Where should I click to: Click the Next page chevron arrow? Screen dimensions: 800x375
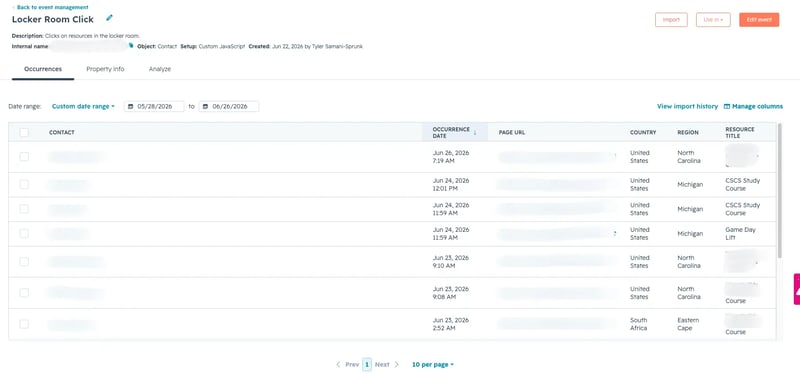[396, 365]
